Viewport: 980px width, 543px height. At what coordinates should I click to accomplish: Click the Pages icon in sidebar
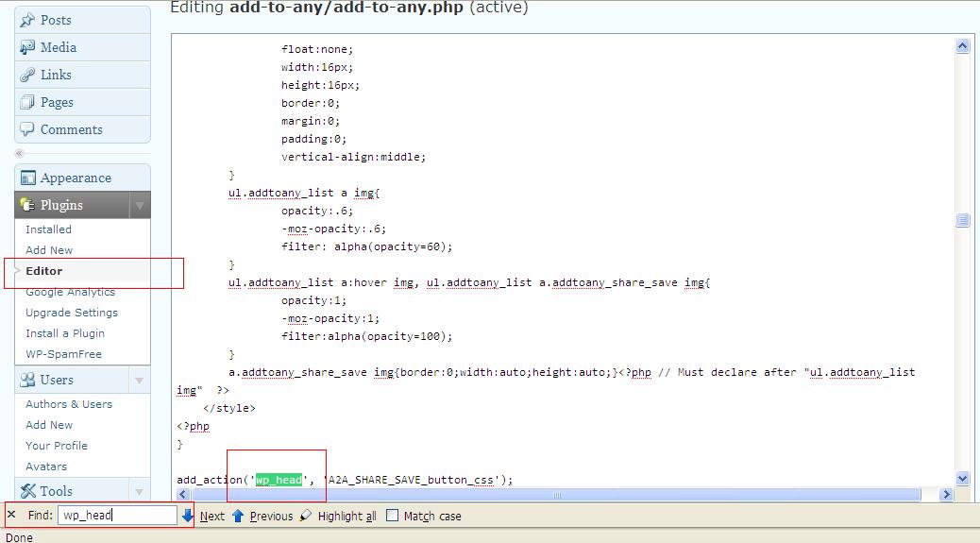tap(26, 102)
